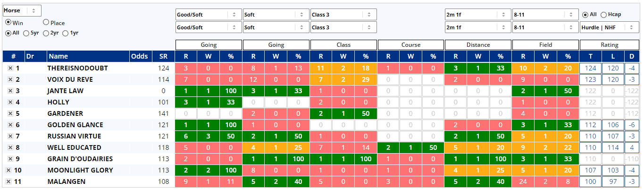This screenshot has width=644, height=190.
Task: Open the Hurdle | NHF dropdown
Action: coord(609,27)
